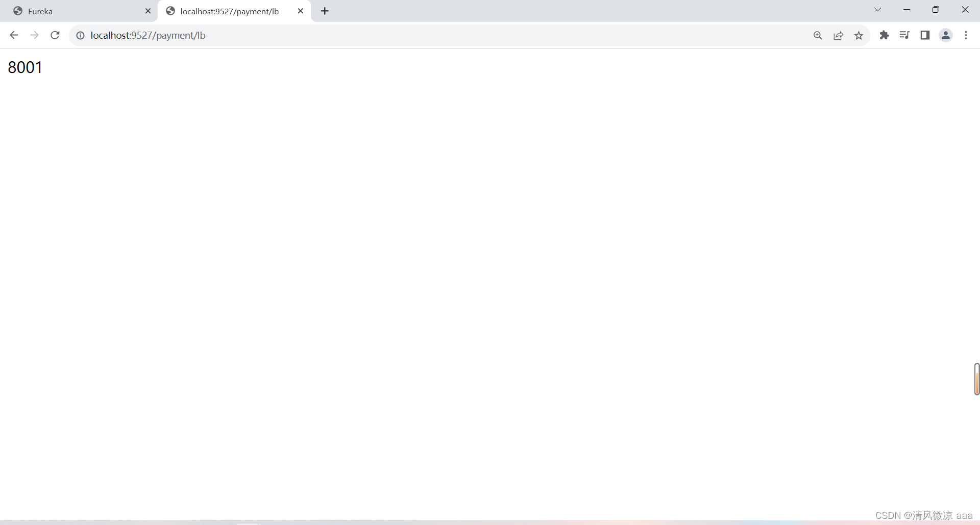Viewport: 980px width, 525px height.
Task: Click the 8001 response text
Action: 25,67
